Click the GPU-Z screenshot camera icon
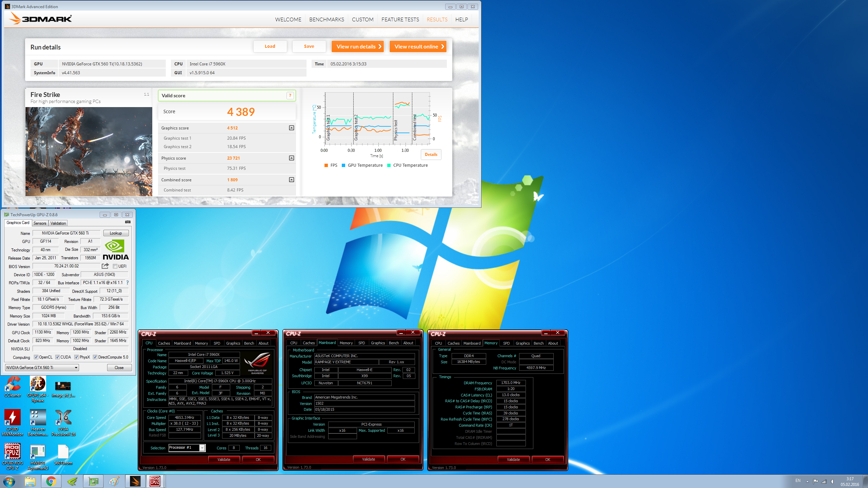This screenshot has width=868, height=488. pyautogui.click(x=128, y=222)
